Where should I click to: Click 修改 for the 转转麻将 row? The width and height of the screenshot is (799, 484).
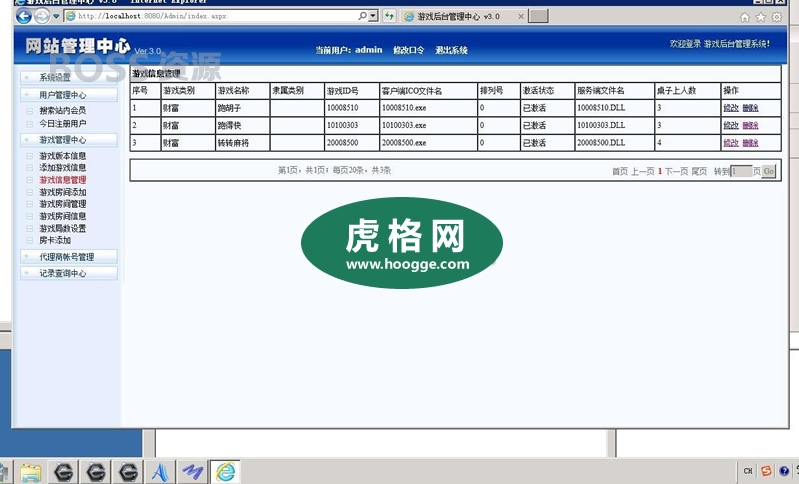731,143
